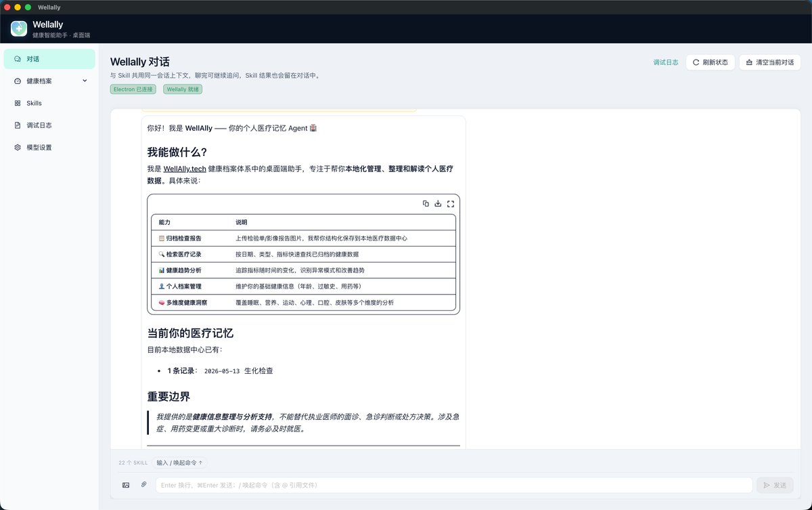Click the 重要边界 heading
Viewport: 812px width, 510px height.
pyautogui.click(x=168, y=396)
